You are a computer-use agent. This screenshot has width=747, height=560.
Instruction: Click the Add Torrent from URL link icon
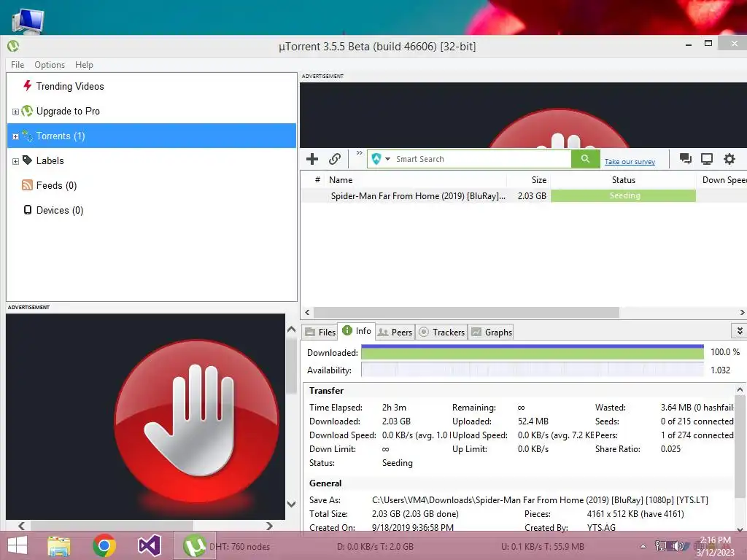[335, 159]
